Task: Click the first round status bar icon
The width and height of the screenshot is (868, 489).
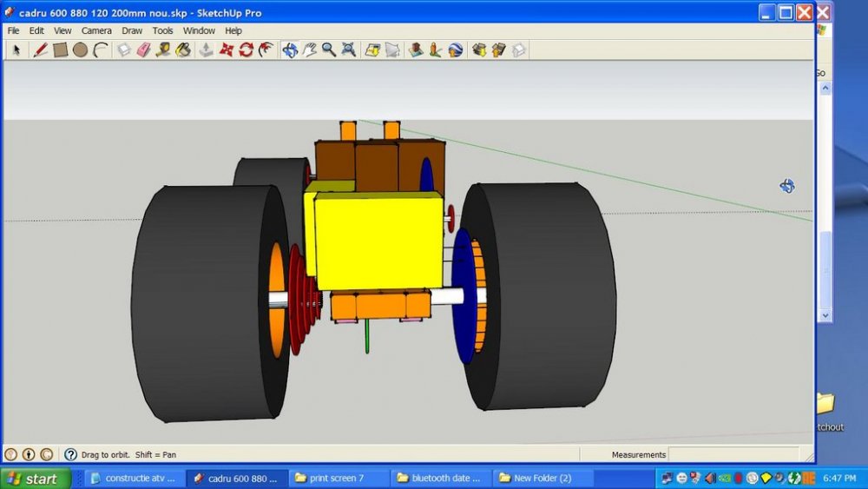Action: (10, 454)
